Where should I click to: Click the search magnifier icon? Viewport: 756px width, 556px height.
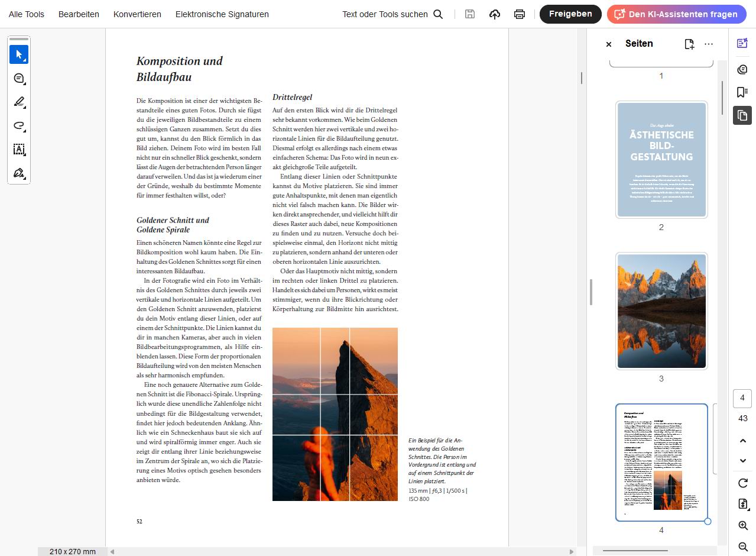click(438, 14)
